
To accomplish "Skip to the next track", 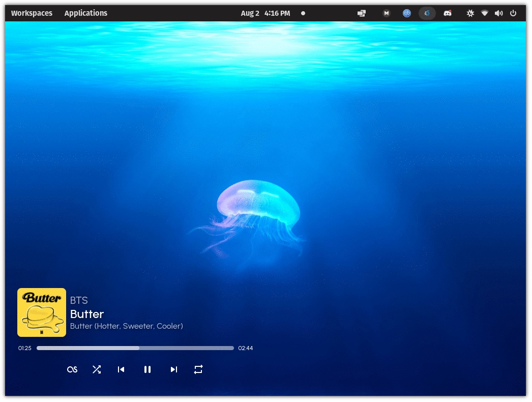I will [x=174, y=369].
